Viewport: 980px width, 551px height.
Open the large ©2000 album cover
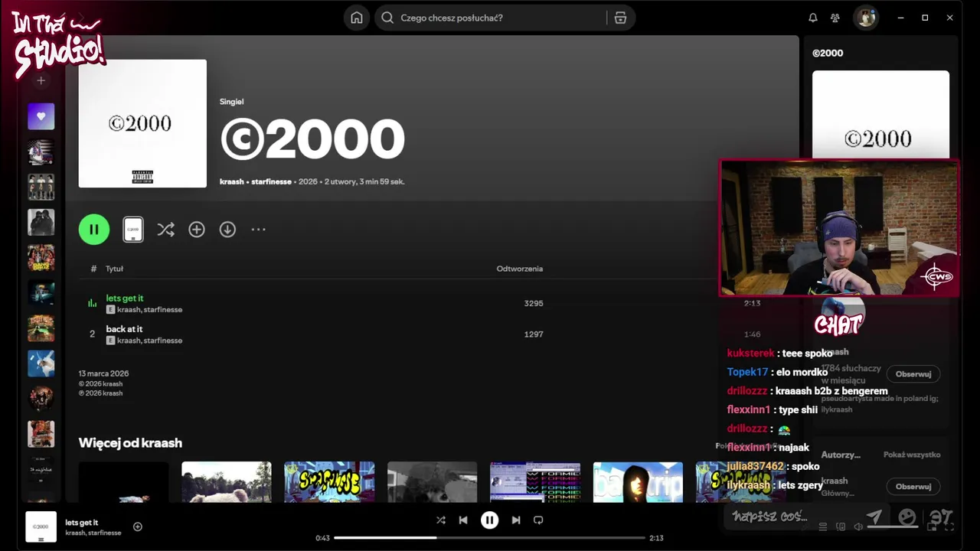(x=142, y=123)
